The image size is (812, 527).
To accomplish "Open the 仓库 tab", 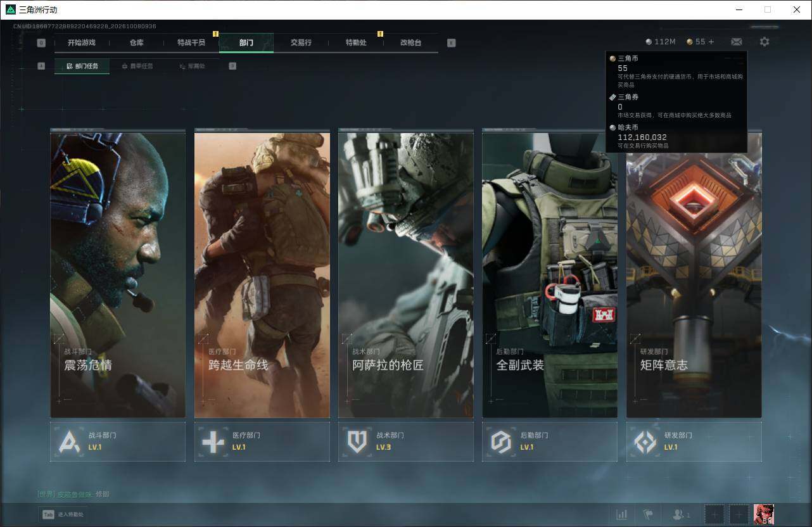I will coord(137,42).
